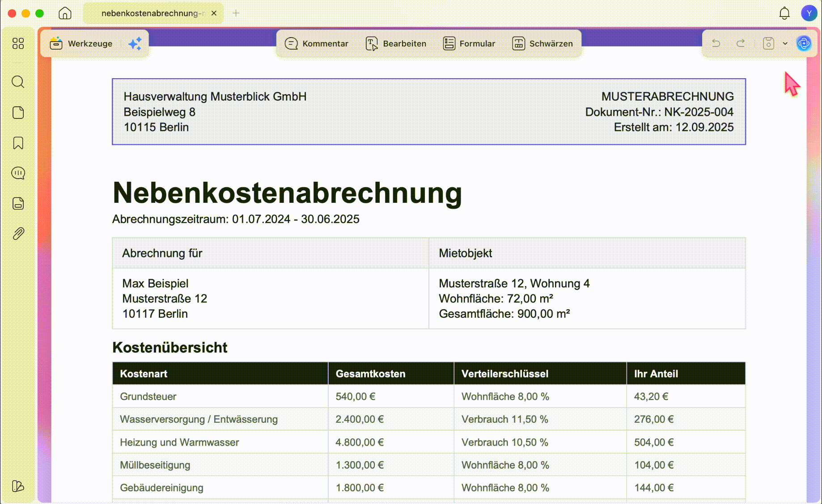Click the redo arrow icon

[x=741, y=43]
